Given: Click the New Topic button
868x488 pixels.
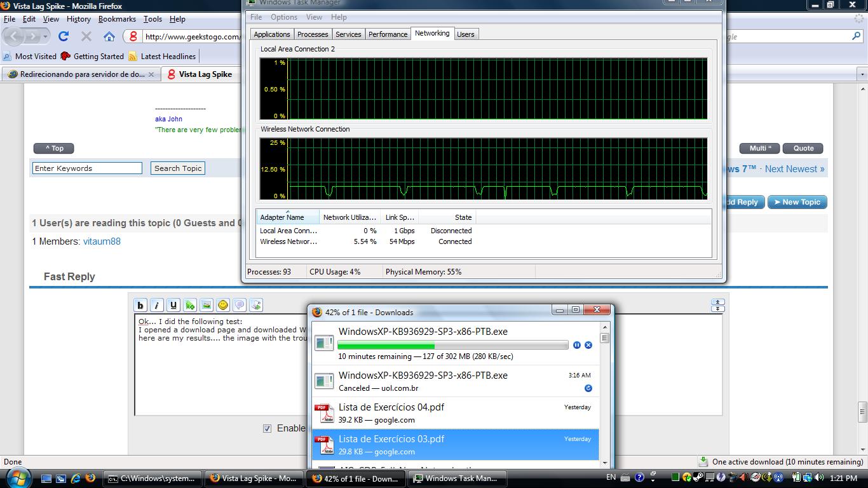Looking at the screenshot, I should point(797,202).
